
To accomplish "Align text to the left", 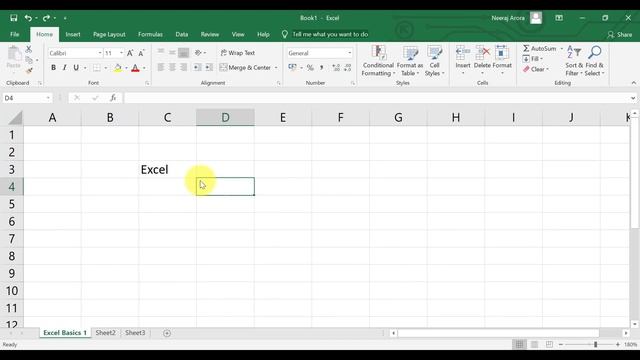I will pos(161,67).
